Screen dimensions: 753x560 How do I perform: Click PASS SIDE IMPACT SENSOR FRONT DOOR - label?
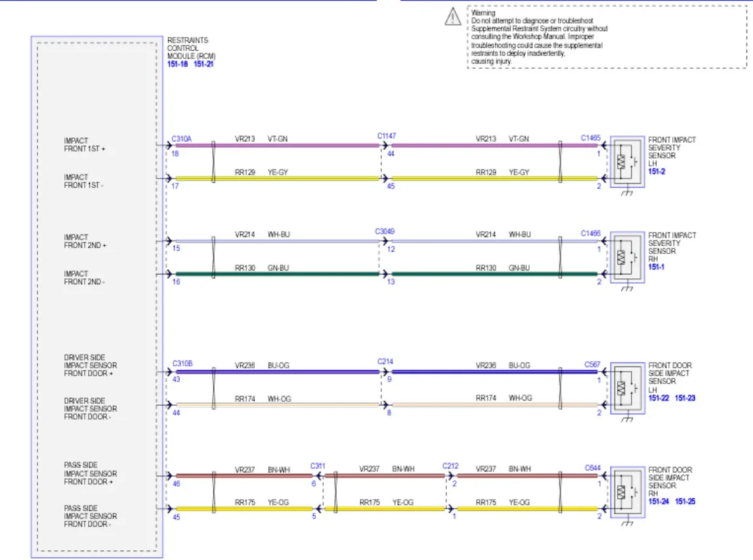pos(91,516)
